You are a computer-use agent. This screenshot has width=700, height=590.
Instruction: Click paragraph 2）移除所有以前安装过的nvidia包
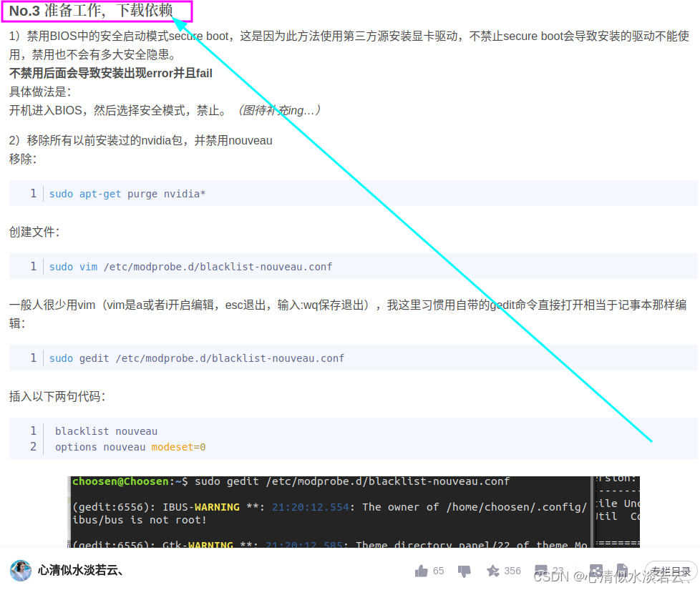tap(140, 140)
